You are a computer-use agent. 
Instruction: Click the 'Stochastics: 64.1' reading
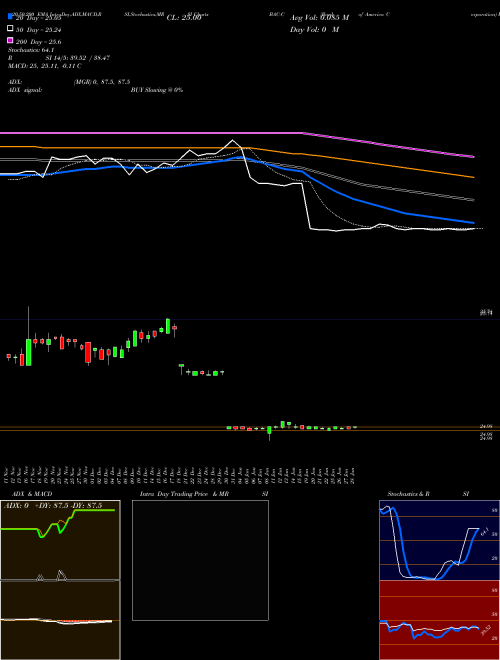31,50
